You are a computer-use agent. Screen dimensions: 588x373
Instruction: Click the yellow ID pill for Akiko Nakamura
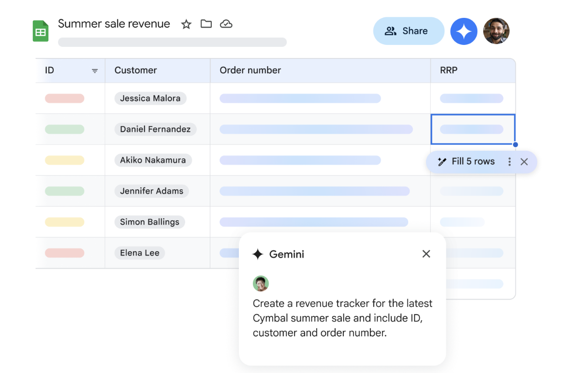point(64,160)
